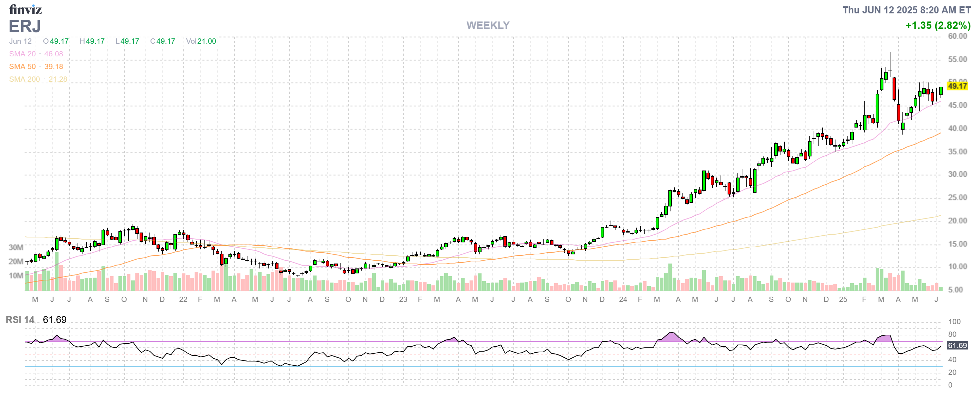Viewport: 980px width, 396px height.
Task: Toggle visibility of the SMA 200 line
Action: (x=24, y=79)
